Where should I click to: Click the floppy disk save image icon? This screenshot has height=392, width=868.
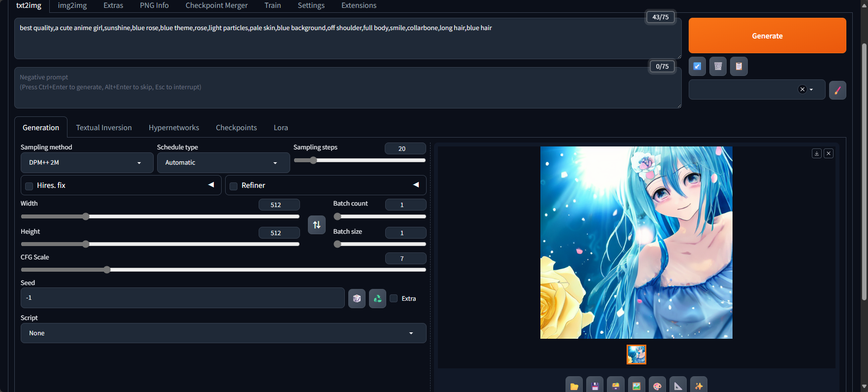595,386
